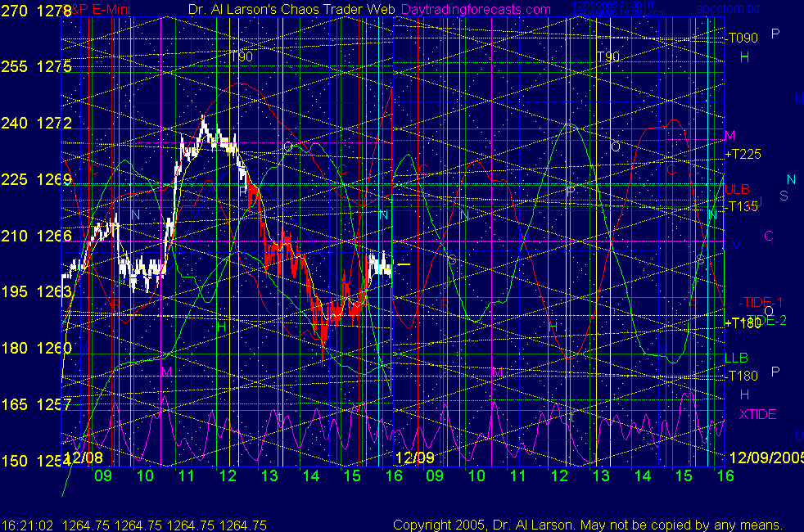Click the '-T135' level label

[x=742, y=206]
